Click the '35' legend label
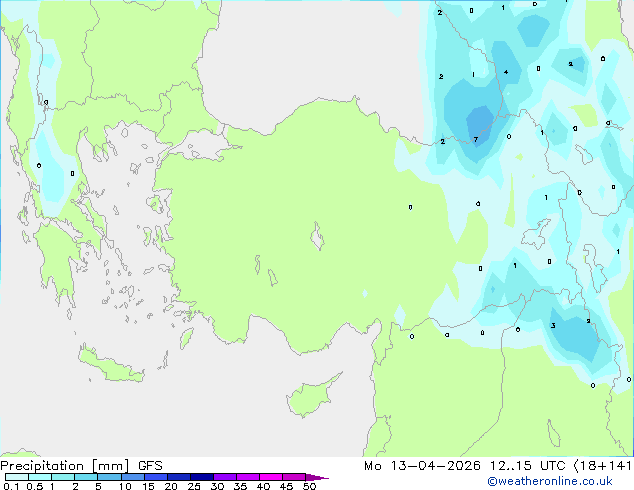634x490 pixels. pyautogui.click(x=240, y=486)
